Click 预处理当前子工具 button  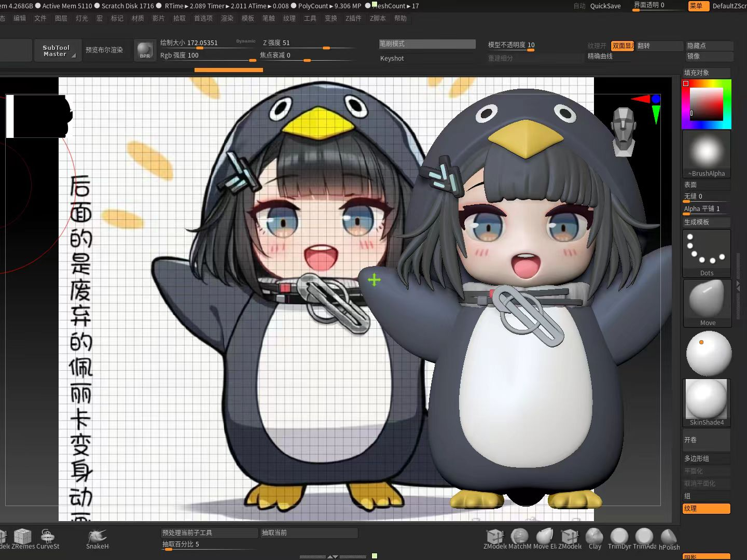(x=210, y=533)
